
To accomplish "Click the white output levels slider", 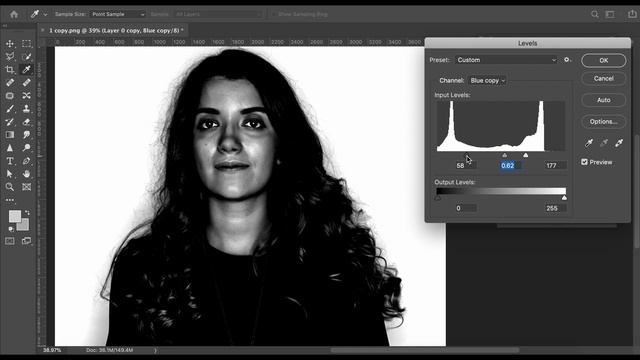I will (564, 198).
